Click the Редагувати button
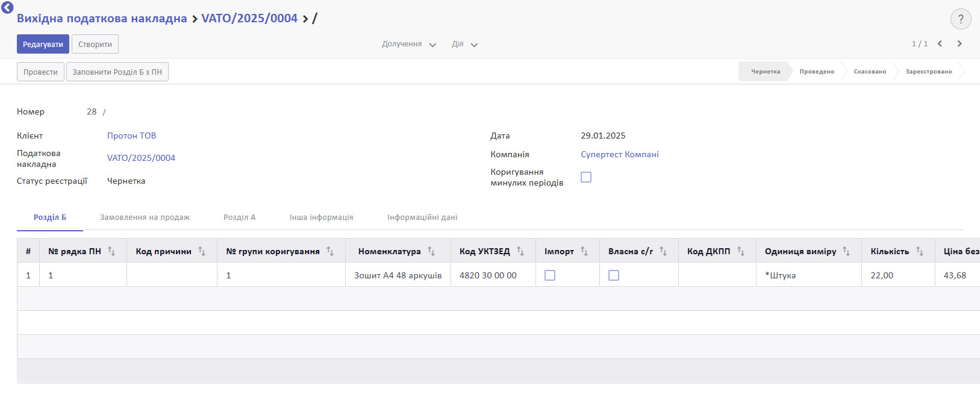Image resolution: width=980 pixels, height=394 pixels. [x=43, y=45]
